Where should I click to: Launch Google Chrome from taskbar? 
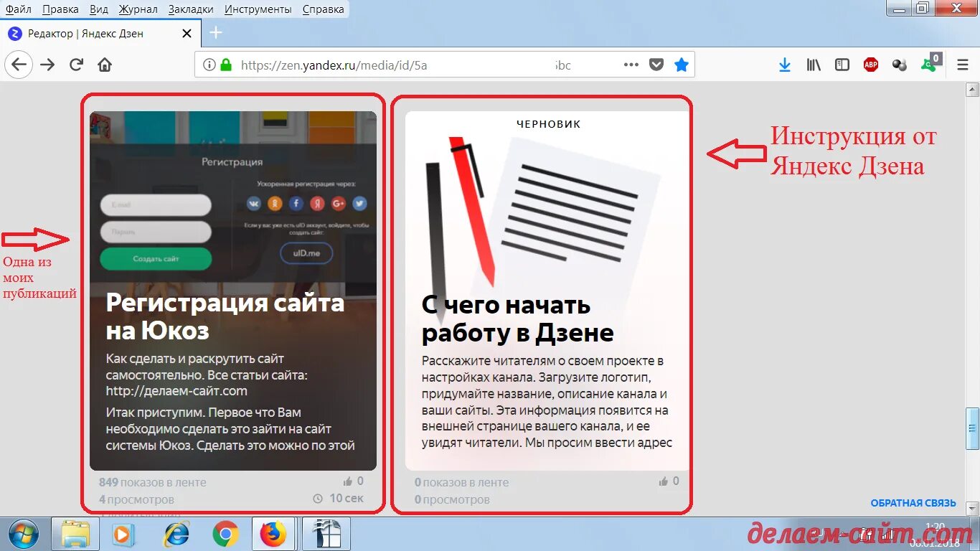tap(225, 534)
